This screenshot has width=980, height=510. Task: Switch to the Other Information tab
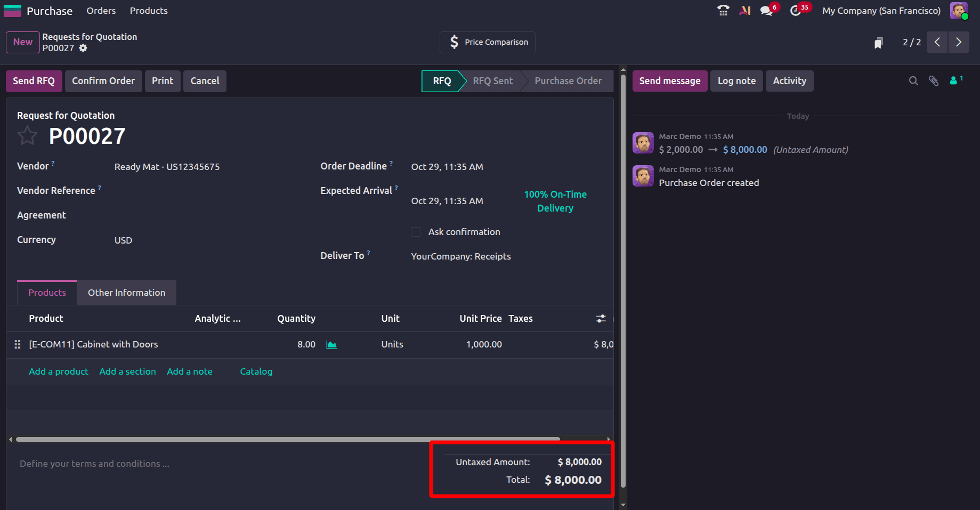pos(126,293)
